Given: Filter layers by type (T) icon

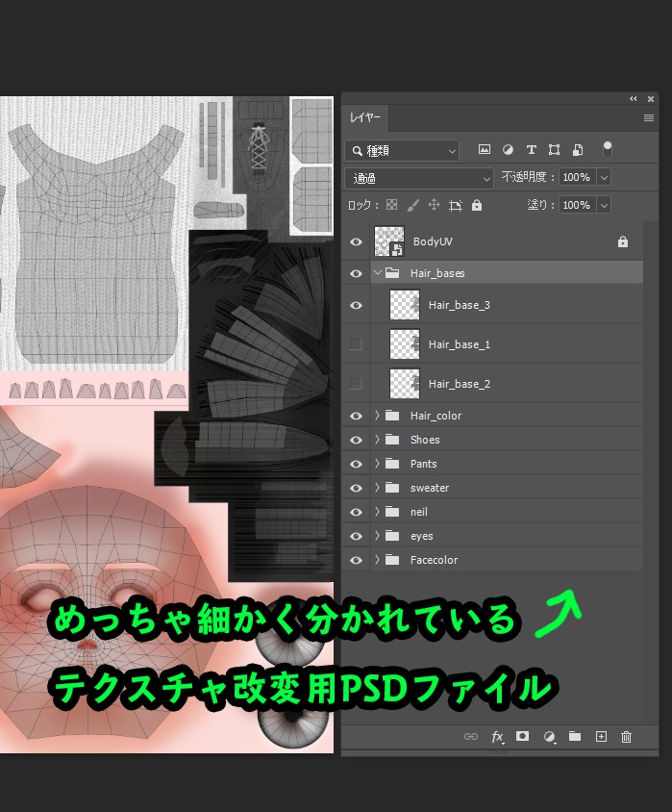Looking at the screenshot, I should coord(532,150).
